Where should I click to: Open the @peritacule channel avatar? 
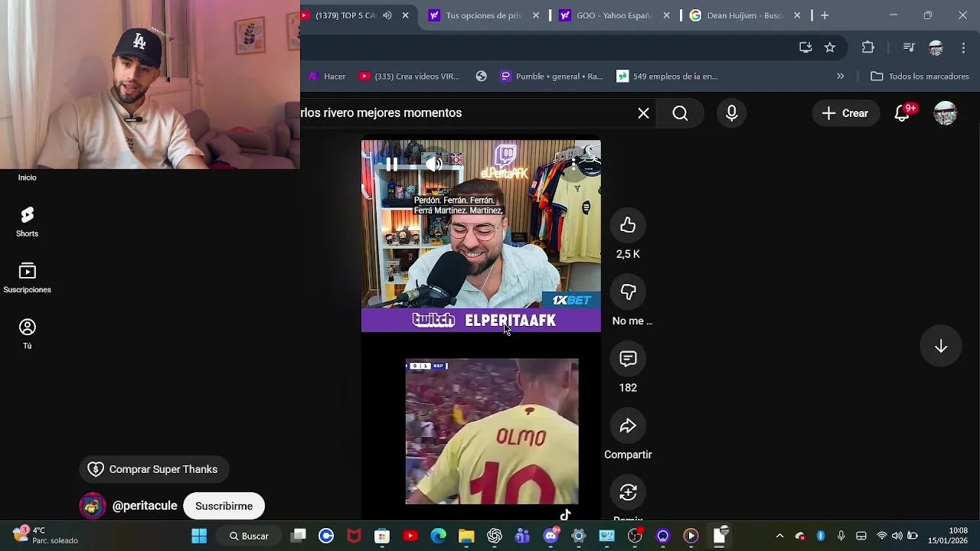click(x=93, y=506)
